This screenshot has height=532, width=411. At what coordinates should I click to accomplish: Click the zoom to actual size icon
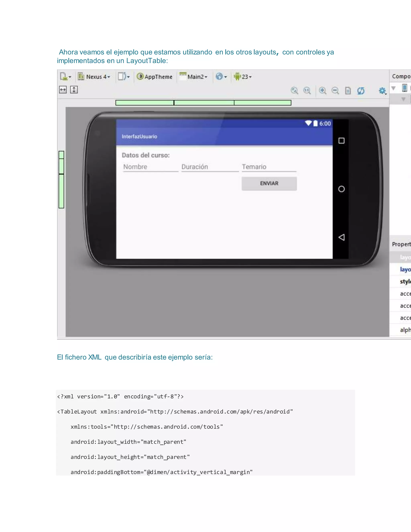click(x=307, y=91)
